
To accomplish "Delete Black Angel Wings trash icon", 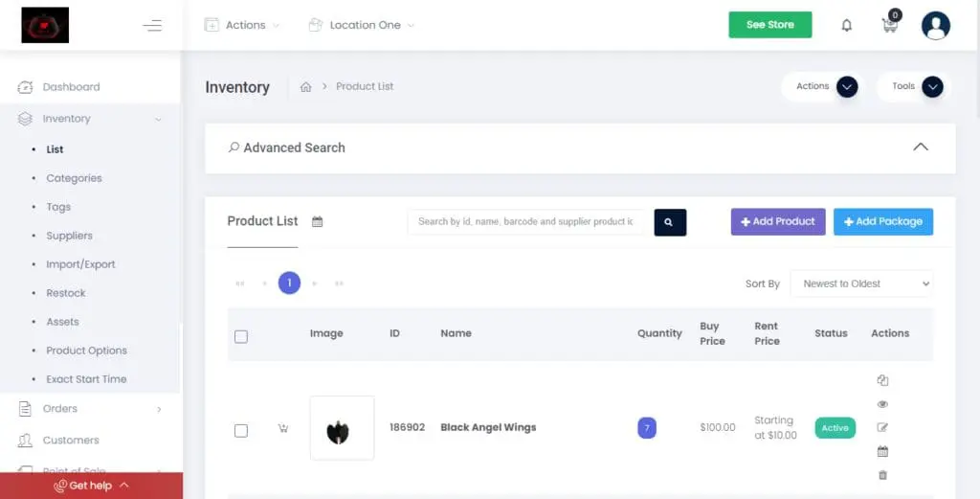I will click(882, 475).
